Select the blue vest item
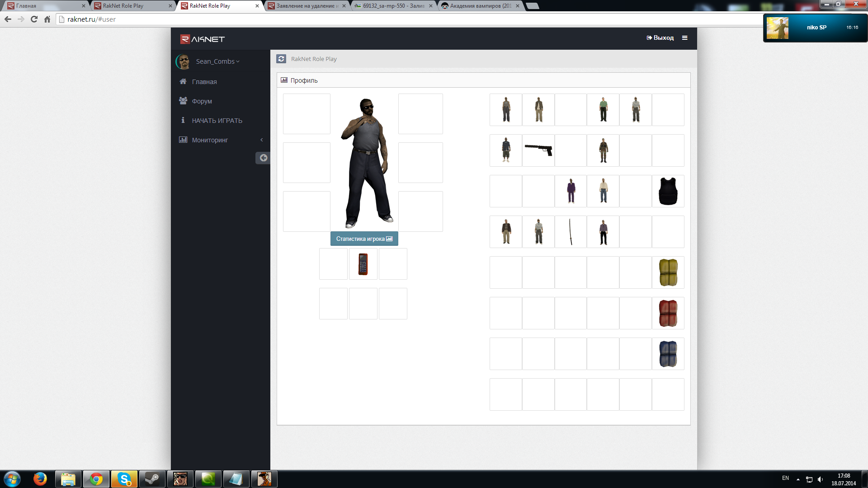Image resolution: width=868 pixels, height=488 pixels. (x=668, y=354)
